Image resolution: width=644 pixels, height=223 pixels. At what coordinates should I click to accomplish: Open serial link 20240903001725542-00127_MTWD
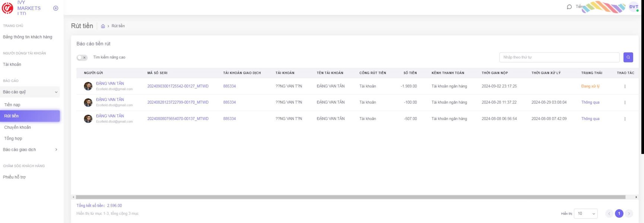pyautogui.click(x=178, y=86)
